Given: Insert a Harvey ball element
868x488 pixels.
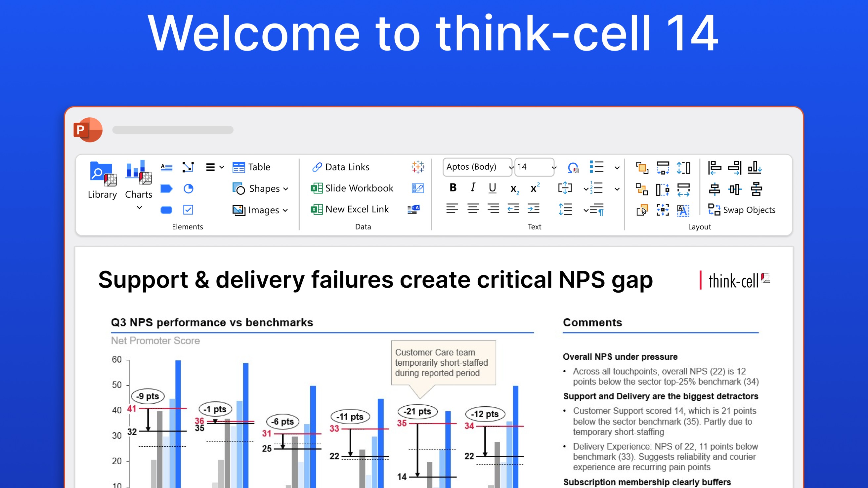Looking at the screenshot, I should click(x=188, y=188).
